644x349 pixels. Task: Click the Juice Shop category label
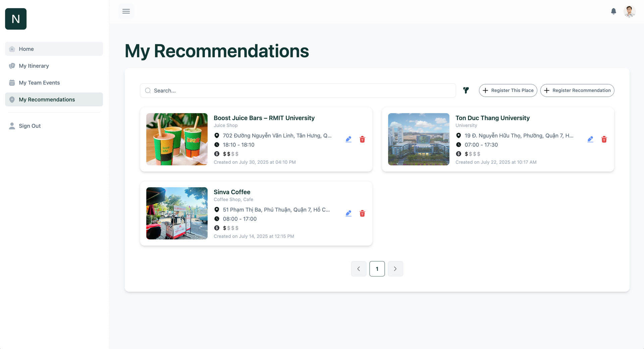coord(225,126)
